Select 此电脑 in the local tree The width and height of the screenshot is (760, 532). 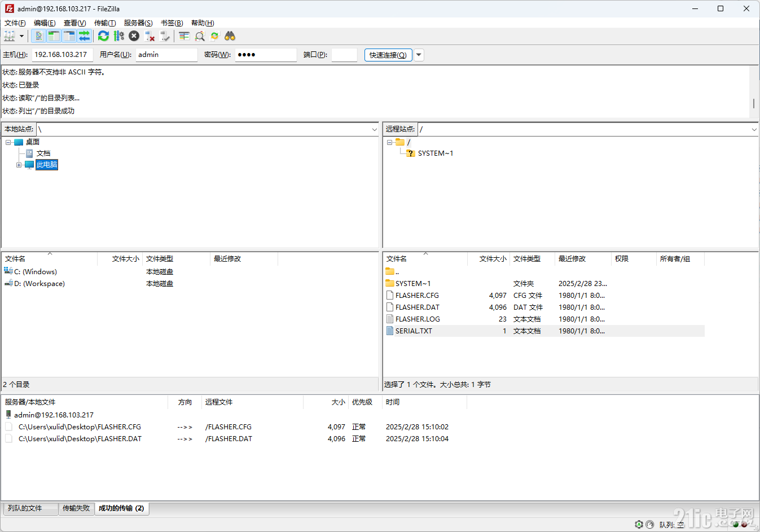47,165
